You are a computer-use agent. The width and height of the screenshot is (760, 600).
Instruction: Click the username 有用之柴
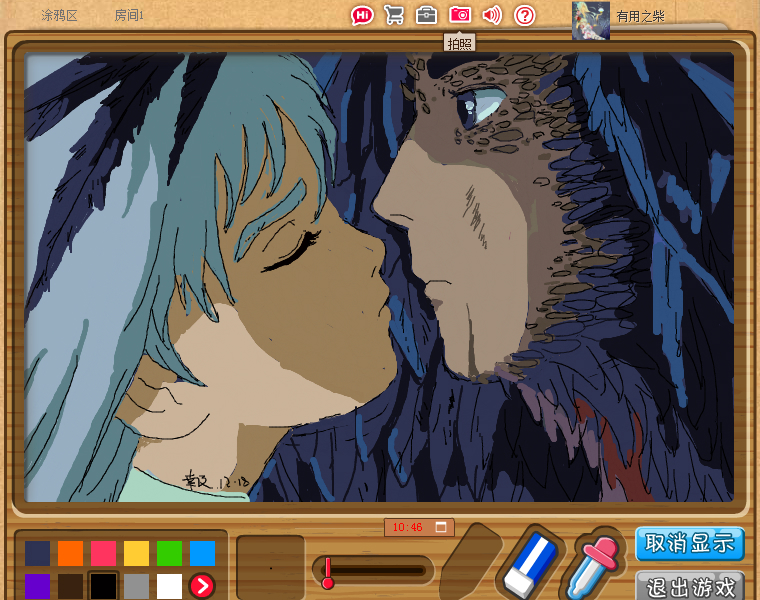(x=640, y=16)
